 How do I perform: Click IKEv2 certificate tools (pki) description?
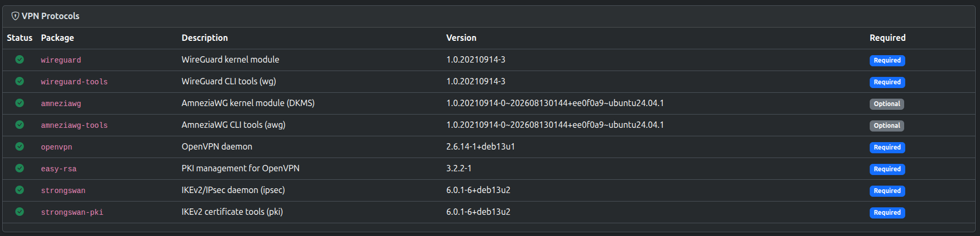(x=232, y=212)
